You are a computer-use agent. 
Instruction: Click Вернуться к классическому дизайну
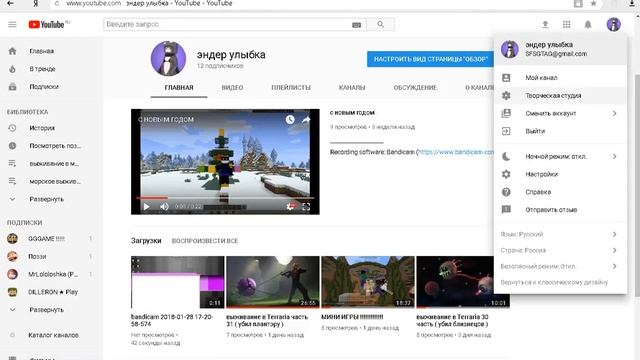pyautogui.click(x=554, y=282)
